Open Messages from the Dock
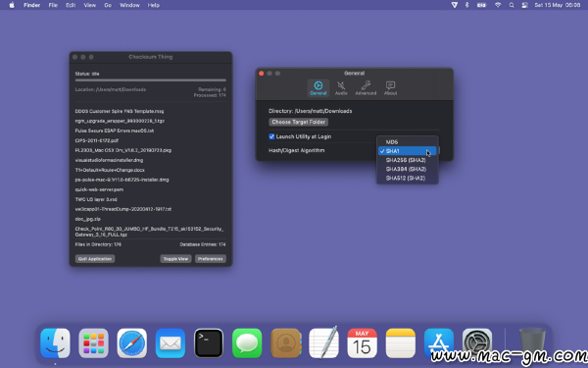Viewport: 588px width, 368px height. [x=247, y=343]
